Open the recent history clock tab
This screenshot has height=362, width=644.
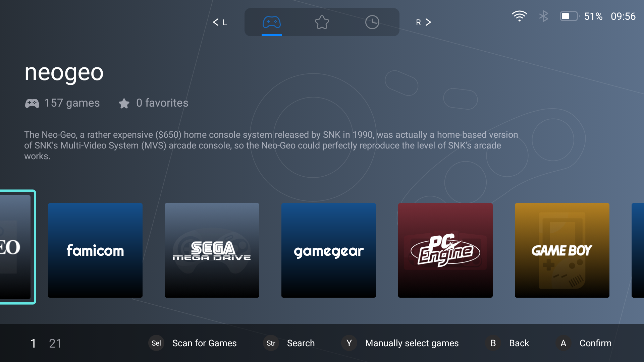point(372,22)
